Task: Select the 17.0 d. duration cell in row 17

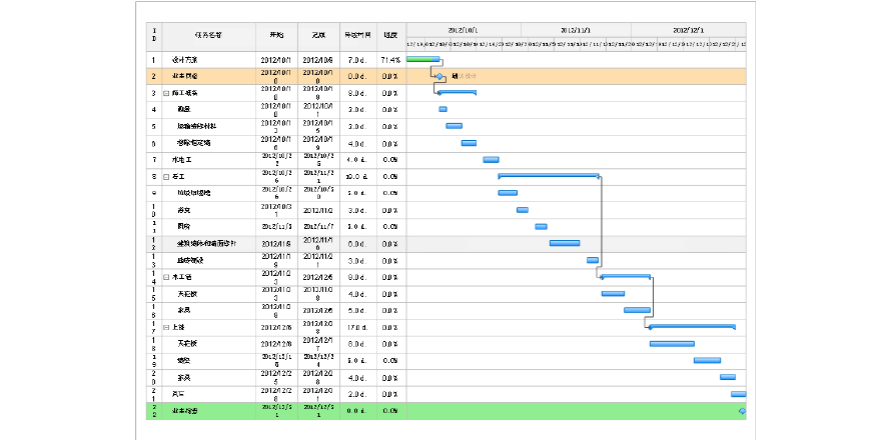Action: [357, 327]
